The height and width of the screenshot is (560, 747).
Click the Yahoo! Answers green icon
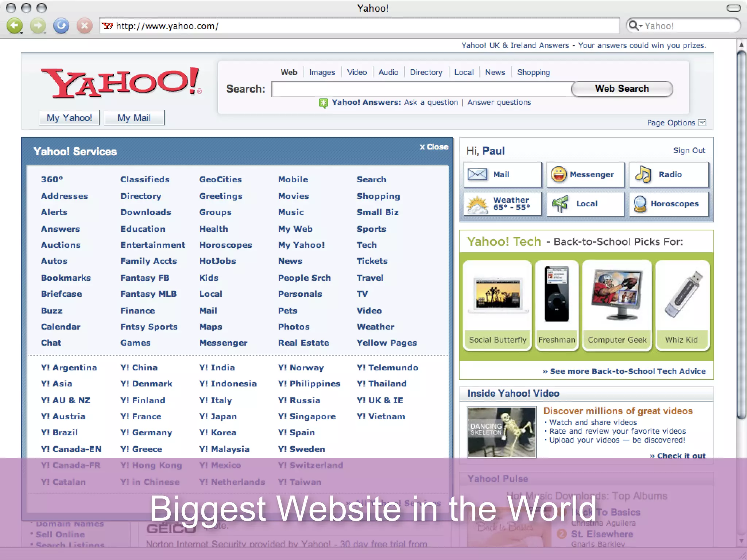[x=323, y=103]
